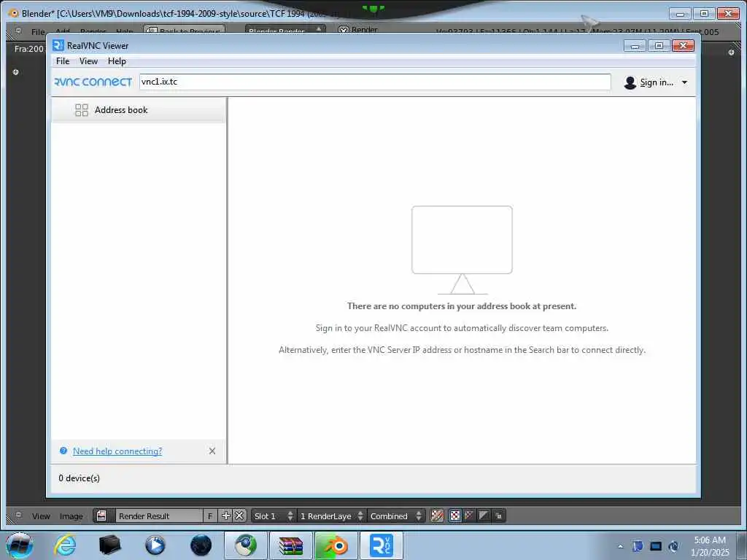The width and height of the screenshot is (747, 560).
Task: Open Windows Media Player from taskbar
Action: click(x=155, y=545)
